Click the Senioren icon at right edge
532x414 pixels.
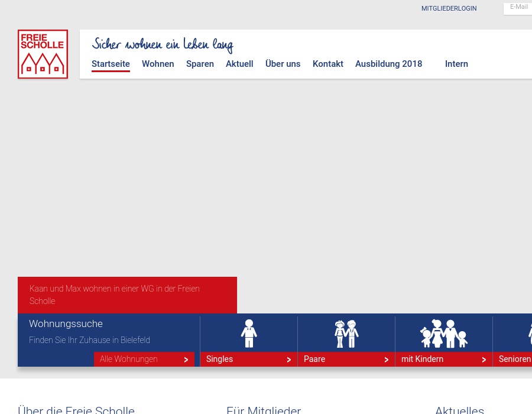point(528,334)
